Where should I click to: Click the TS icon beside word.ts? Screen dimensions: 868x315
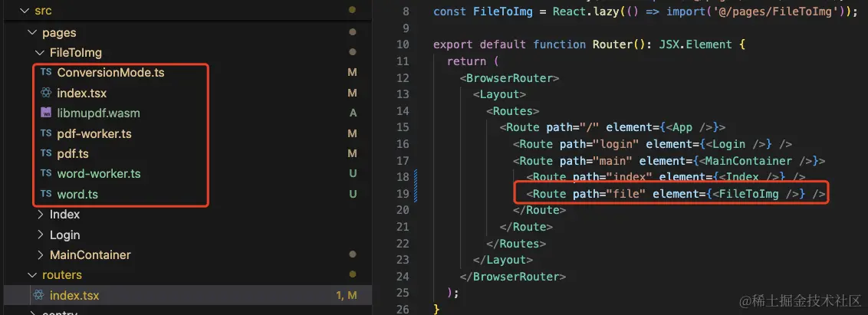[46, 194]
